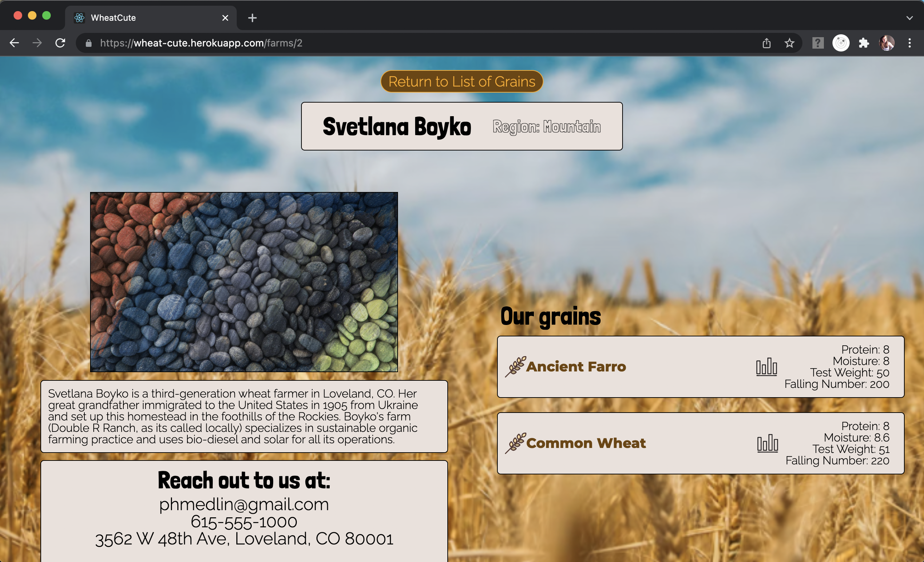Open Common Wheat bar chart icon
This screenshot has width=924, height=562.
(x=768, y=443)
